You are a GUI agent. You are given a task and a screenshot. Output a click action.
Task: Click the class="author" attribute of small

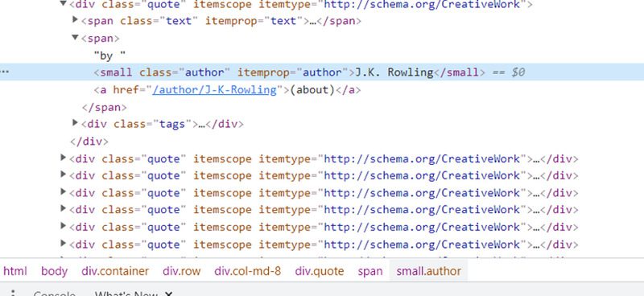coord(184,72)
